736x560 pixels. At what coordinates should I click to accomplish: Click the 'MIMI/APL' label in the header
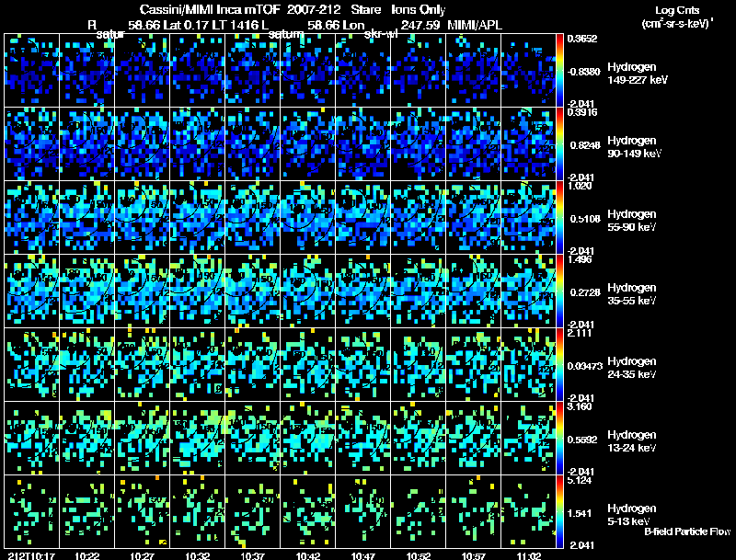(475, 25)
